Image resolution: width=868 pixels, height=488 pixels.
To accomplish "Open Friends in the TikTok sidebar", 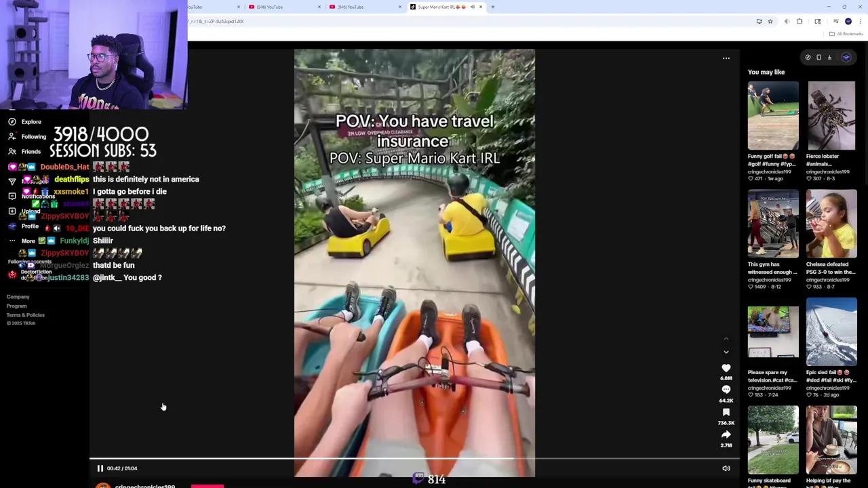I will tap(31, 152).
